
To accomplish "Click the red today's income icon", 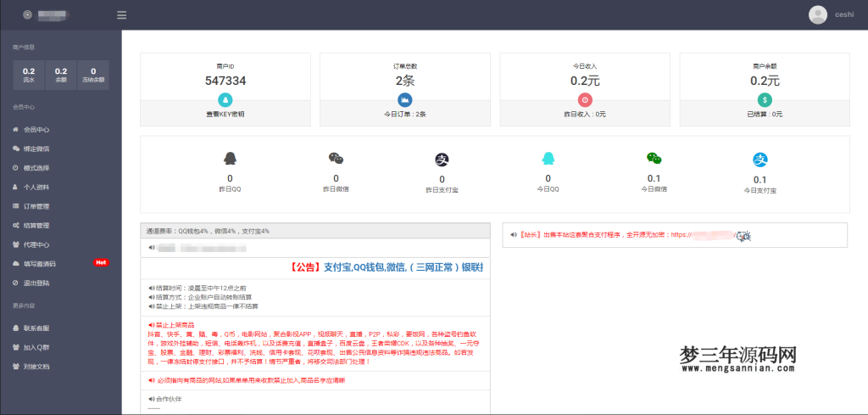I will [585, 100].
